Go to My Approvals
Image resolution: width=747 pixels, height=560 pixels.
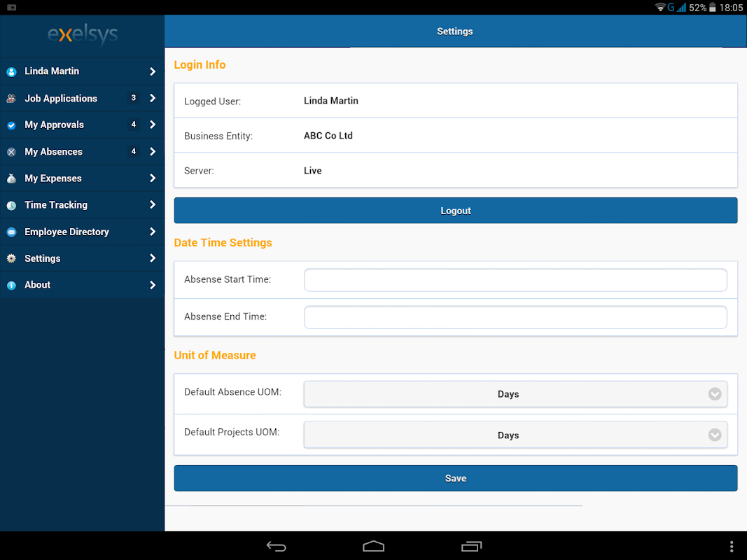82,125
